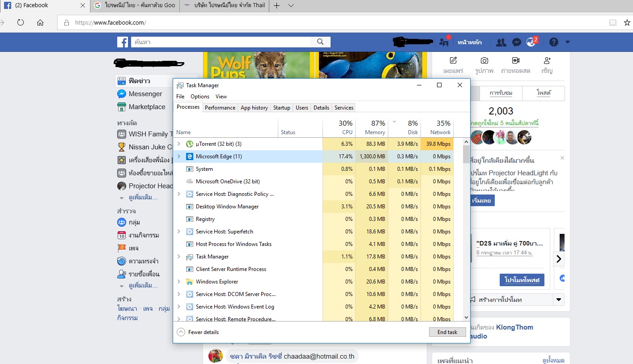Open Facebook notifications globe with badge 2
The height and width of the screenshot is (364, 633).
531,42
